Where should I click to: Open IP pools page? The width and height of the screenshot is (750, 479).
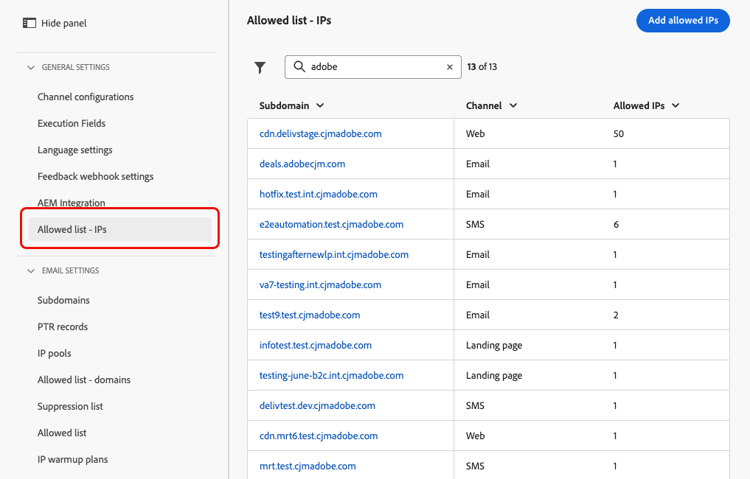pyautogui.click(x=55, y=353)
